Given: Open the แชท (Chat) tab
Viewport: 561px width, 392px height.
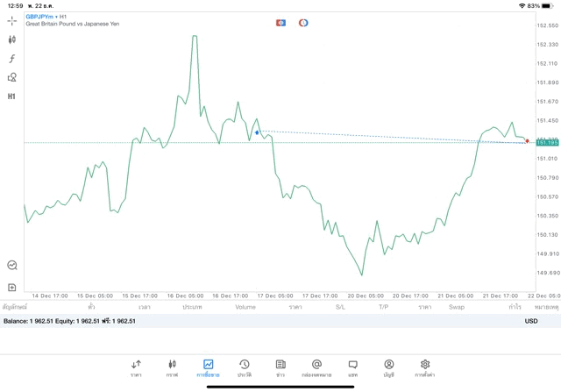Looking at the screenshot, I should click(x=352, y=368).
